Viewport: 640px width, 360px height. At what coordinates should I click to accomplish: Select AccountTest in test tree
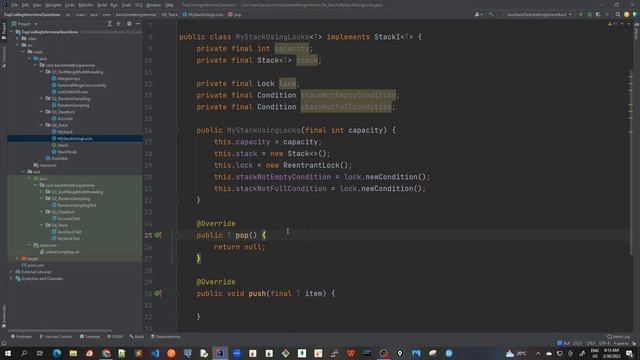[68, 218]
